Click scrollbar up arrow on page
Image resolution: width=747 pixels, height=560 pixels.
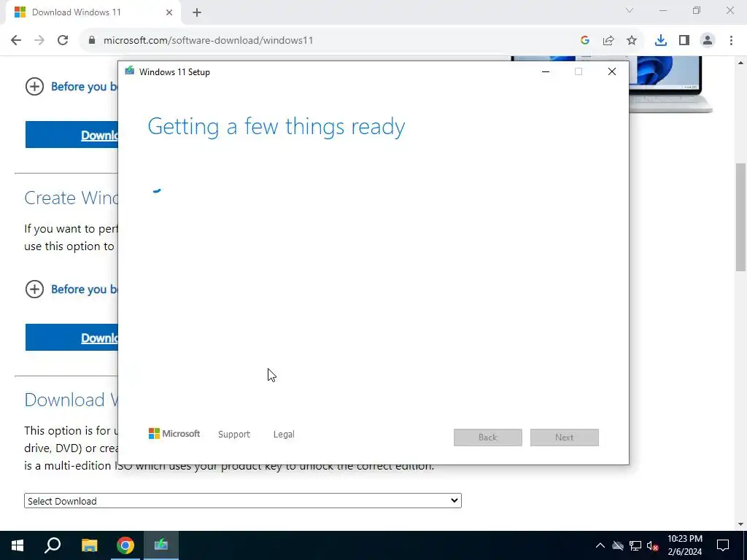[741, 63]
